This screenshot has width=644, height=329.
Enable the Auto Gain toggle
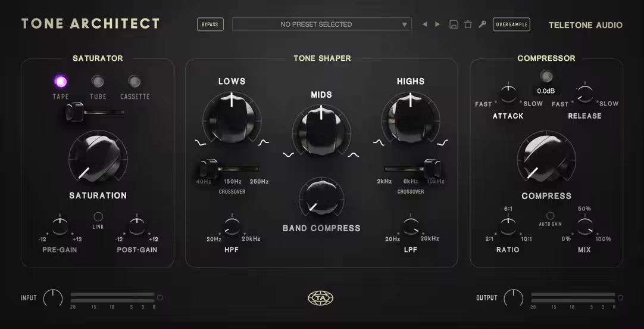coord(551,216)
